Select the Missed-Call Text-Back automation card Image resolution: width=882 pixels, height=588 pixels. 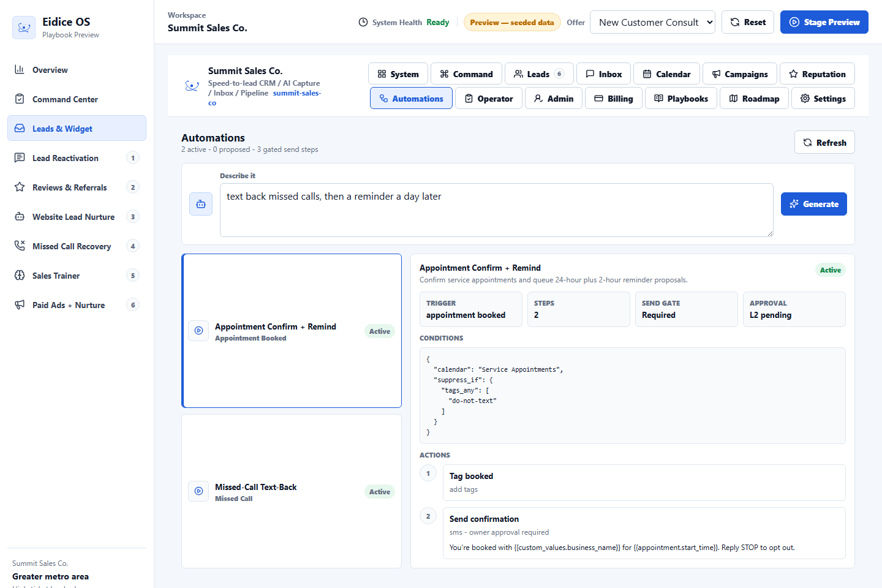292,491
